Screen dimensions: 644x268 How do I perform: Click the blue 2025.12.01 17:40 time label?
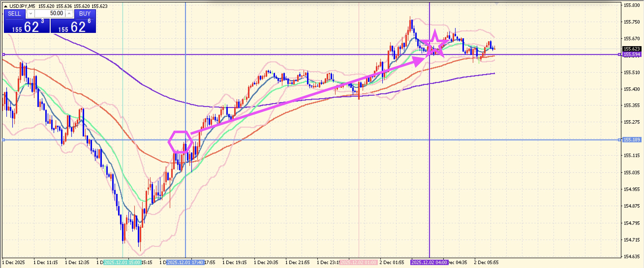pos(185,263)
